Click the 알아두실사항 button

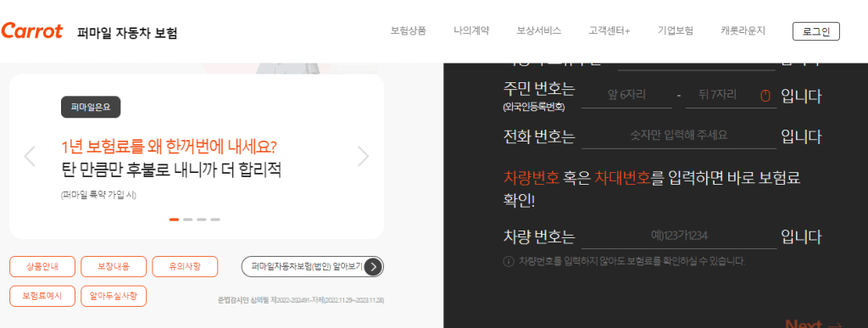[x=114, y=296]
